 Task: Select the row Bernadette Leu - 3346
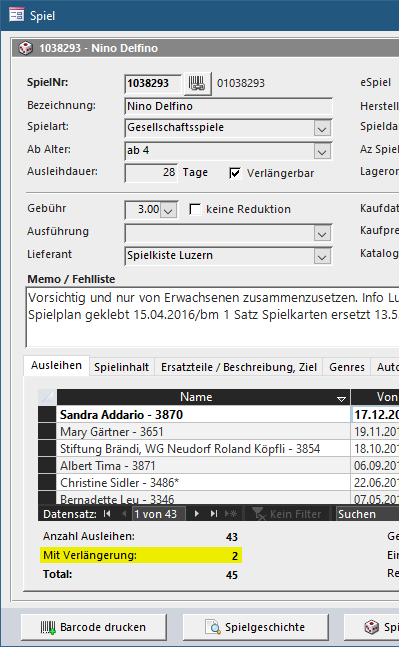tap(203, 498)
